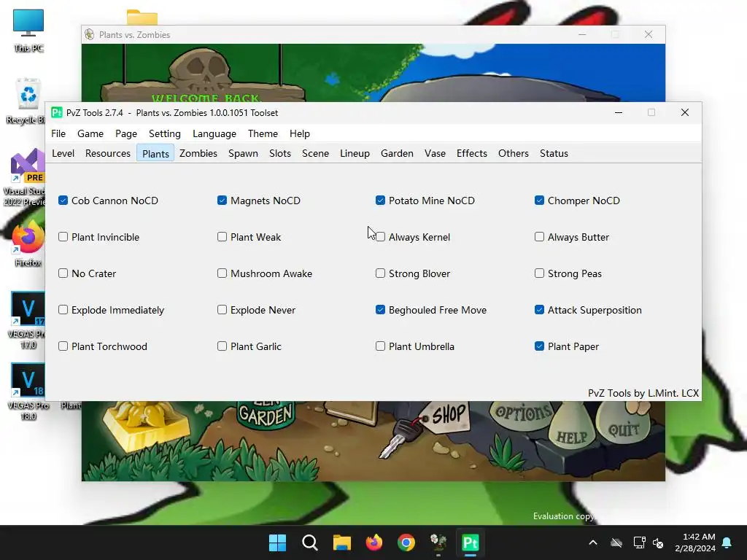
Task: Open the This PC desktop icon
Action: pos(28,30)
